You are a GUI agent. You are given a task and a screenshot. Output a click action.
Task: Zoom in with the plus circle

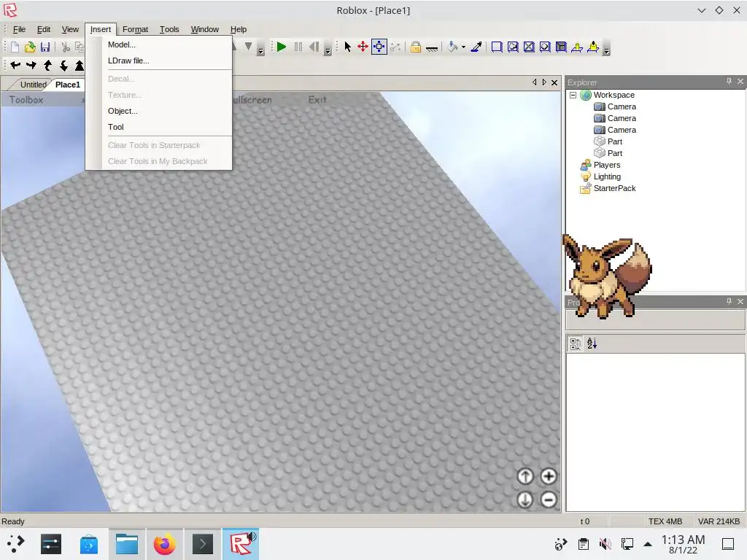click(x=549, y=476)
